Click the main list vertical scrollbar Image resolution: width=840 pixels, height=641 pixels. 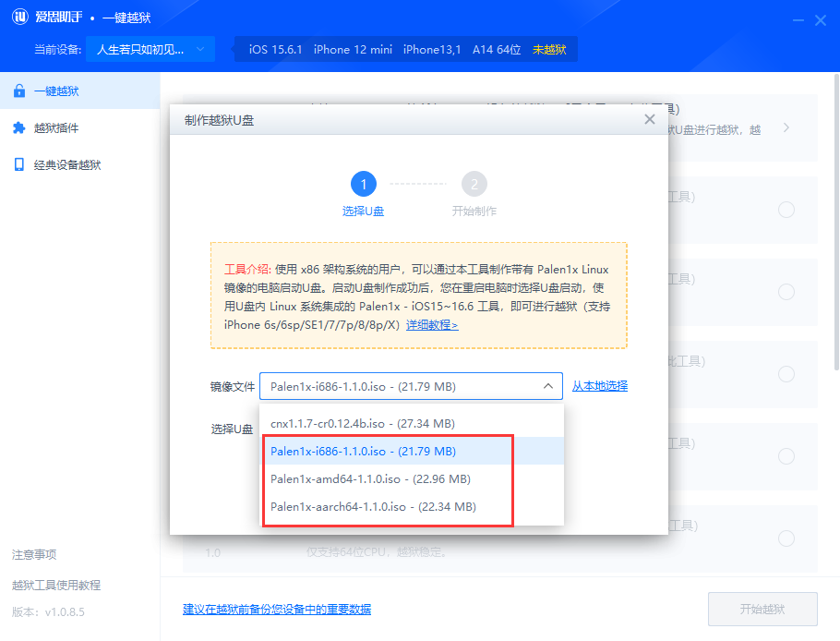836,222
